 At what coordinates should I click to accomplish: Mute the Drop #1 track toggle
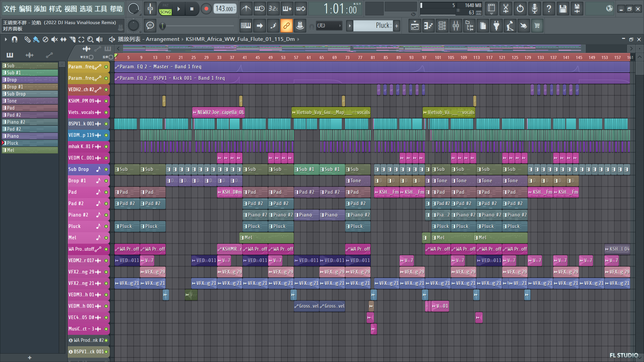click(106, 181)
